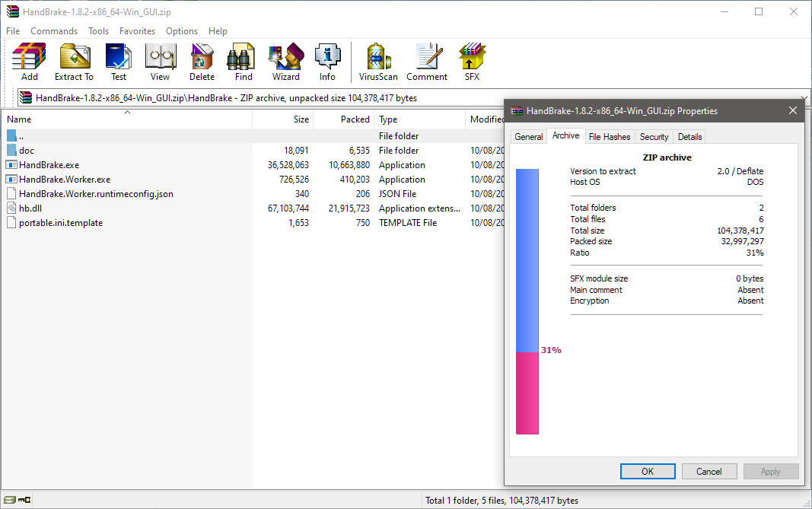The image size is (812, 509).
Task: Click the HandBrake.exe application icon
Action: [x=12, y=165]
